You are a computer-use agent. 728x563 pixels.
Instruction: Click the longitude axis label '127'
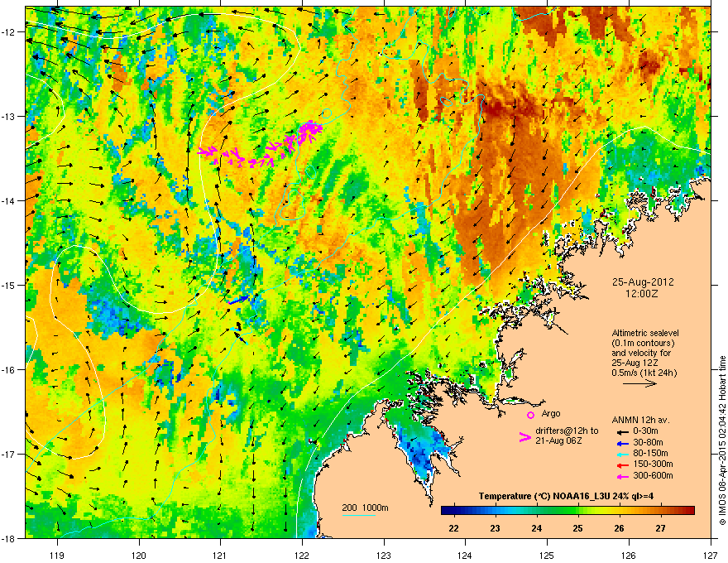(711, 555)
